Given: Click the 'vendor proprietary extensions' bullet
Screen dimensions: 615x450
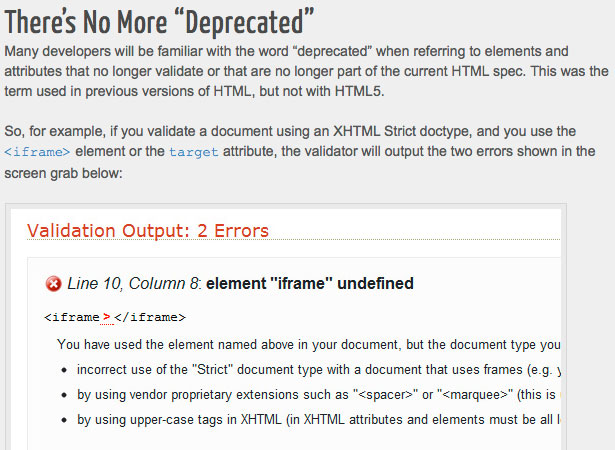Looking at the screenshot, I should 318,395.
